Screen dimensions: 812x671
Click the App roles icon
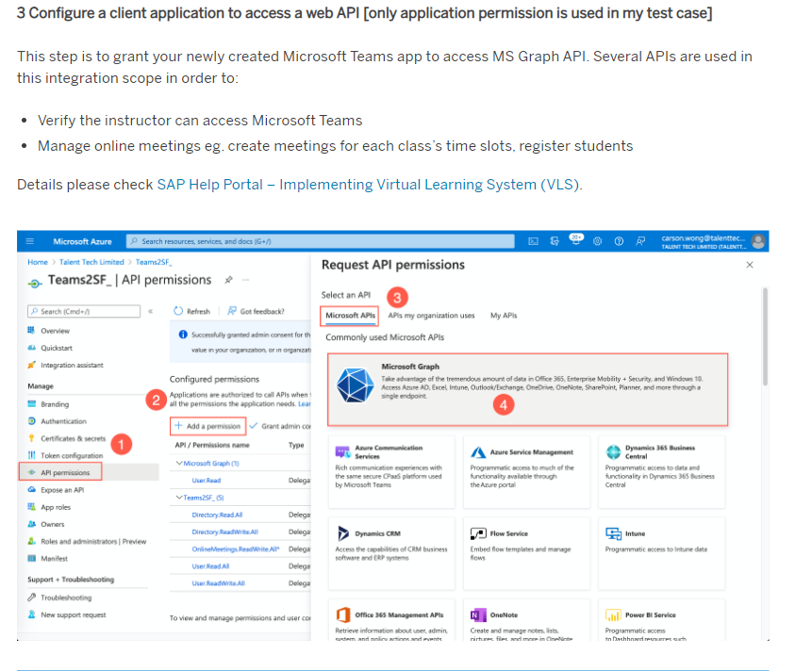click(x=31, y=506)
